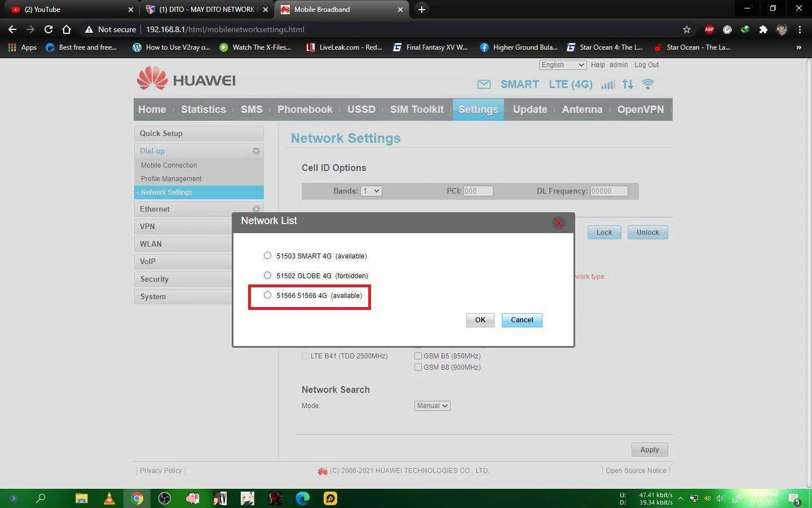Confirm with OK in Network List
This screenshot has width=812, height=508.
(x=480, y=320)
